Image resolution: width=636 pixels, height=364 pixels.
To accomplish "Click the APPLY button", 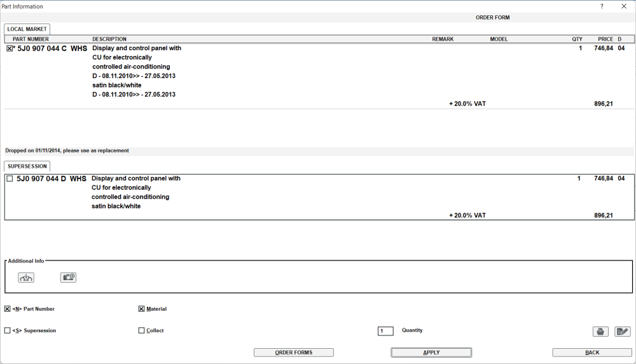I will 431,353.
